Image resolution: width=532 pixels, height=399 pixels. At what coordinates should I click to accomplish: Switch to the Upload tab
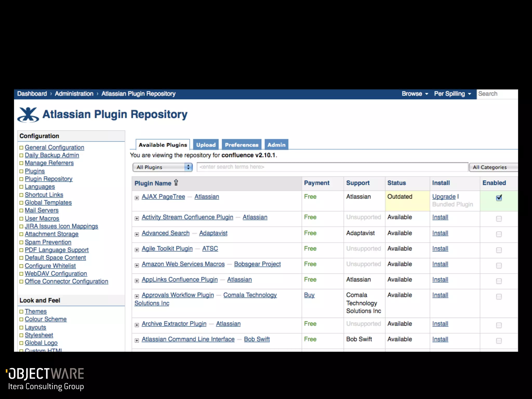[x=206, y=145]
